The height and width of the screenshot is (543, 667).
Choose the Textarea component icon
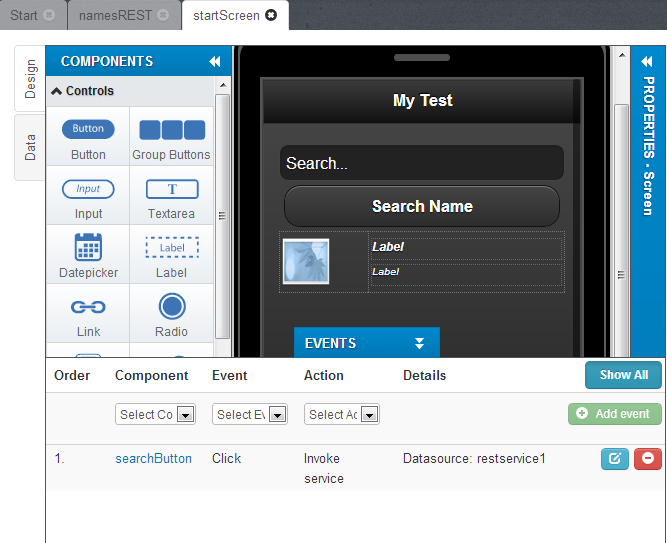tap(171, 189)
